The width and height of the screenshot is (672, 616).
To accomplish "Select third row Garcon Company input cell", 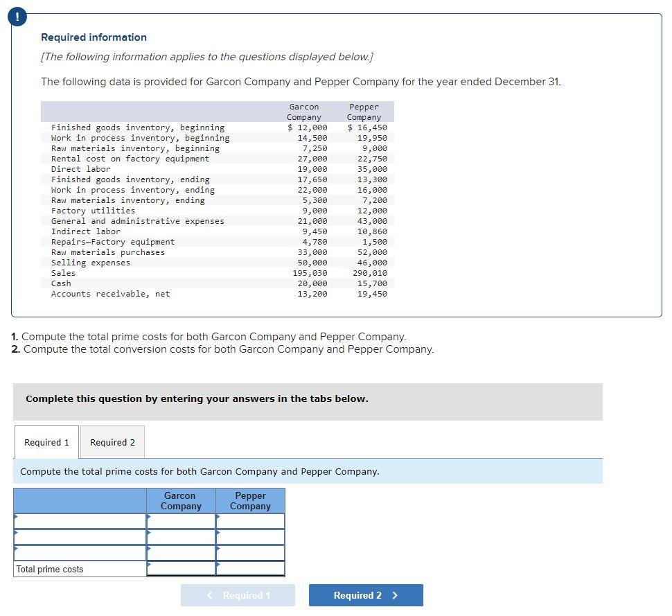I will [181, 552].
